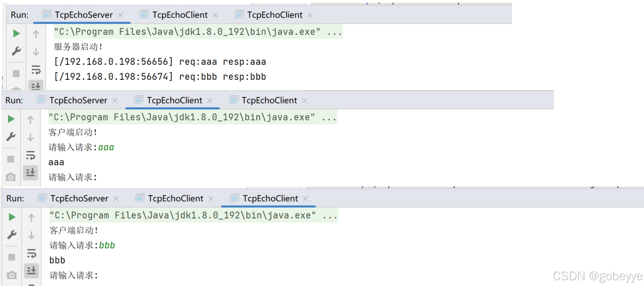Toggle soft-wrap in middle Run panel
Screen dimensions: 644x287
pos(31,155)
